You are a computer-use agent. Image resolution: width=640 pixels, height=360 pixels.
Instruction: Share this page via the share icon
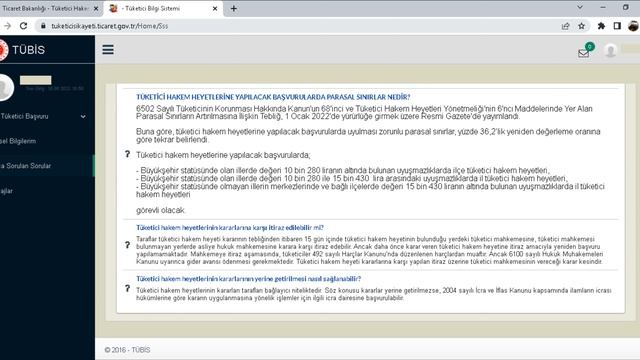click(565, 26)
